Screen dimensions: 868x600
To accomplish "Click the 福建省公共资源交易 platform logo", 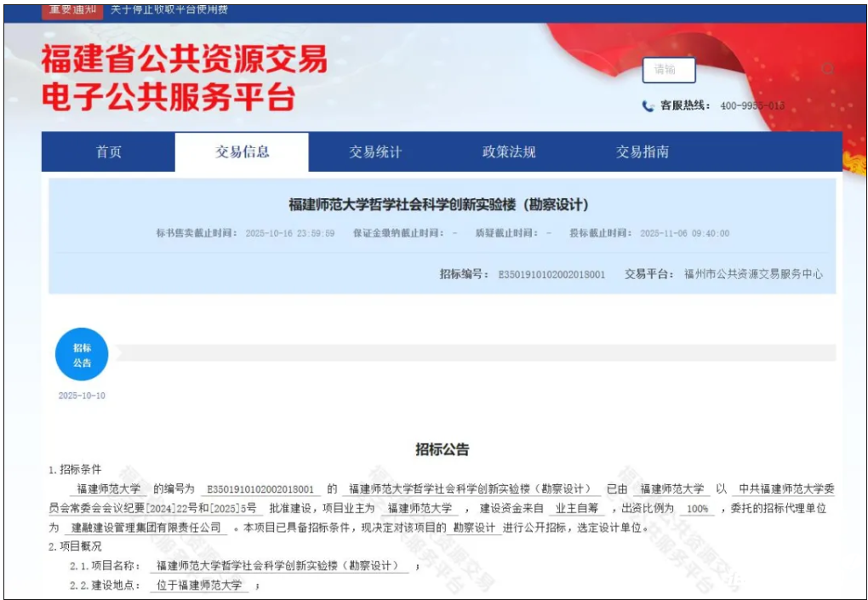I will coord(184,78).
